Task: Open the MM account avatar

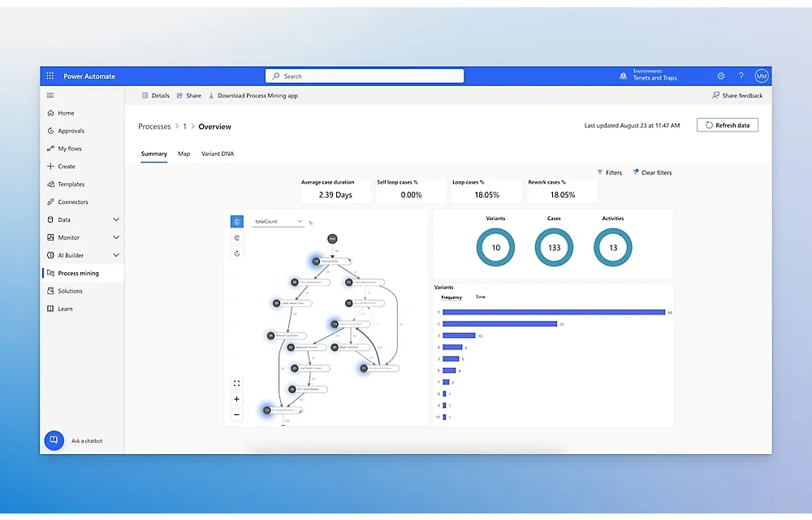Action: pyautogui.click(x=761, y=76)
